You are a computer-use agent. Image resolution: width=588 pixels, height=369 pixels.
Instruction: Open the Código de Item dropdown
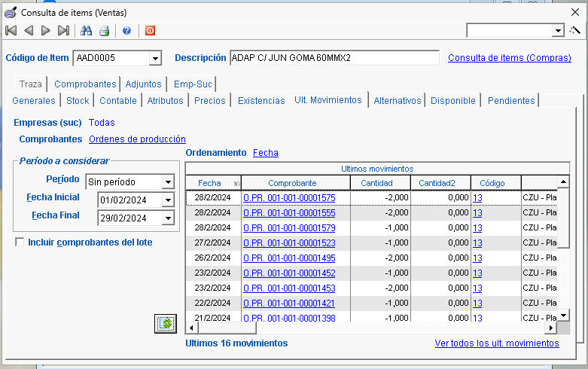click(155, 59)
